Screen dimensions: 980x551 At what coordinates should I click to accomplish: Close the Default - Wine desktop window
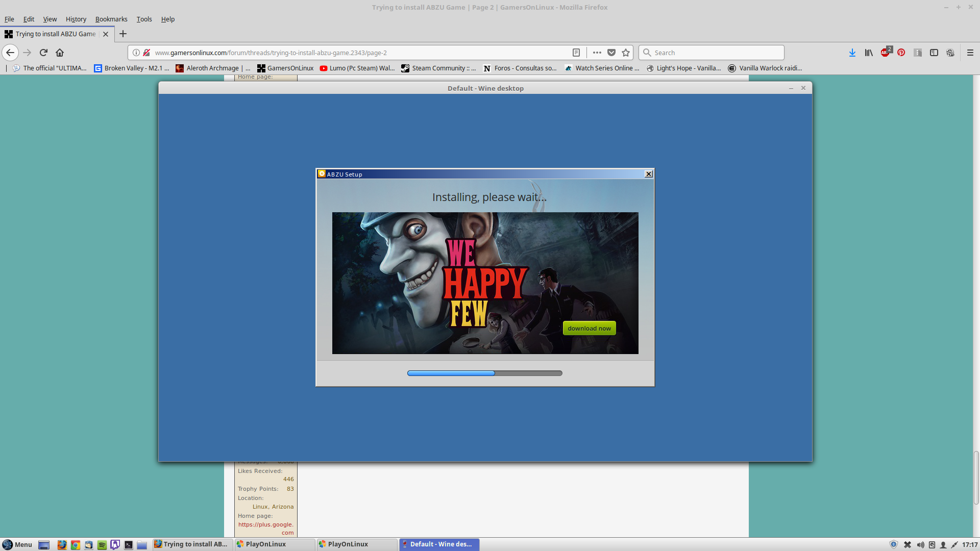[803, 88]
